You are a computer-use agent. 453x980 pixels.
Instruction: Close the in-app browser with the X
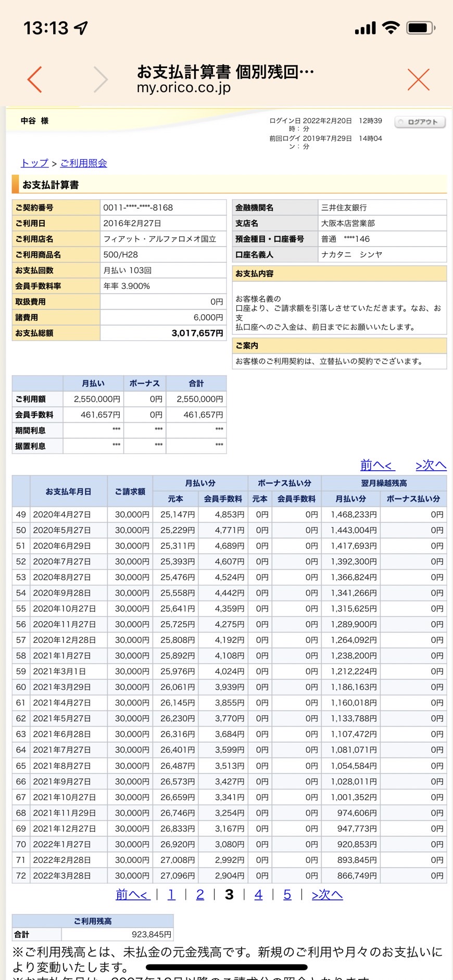point(419,80)
